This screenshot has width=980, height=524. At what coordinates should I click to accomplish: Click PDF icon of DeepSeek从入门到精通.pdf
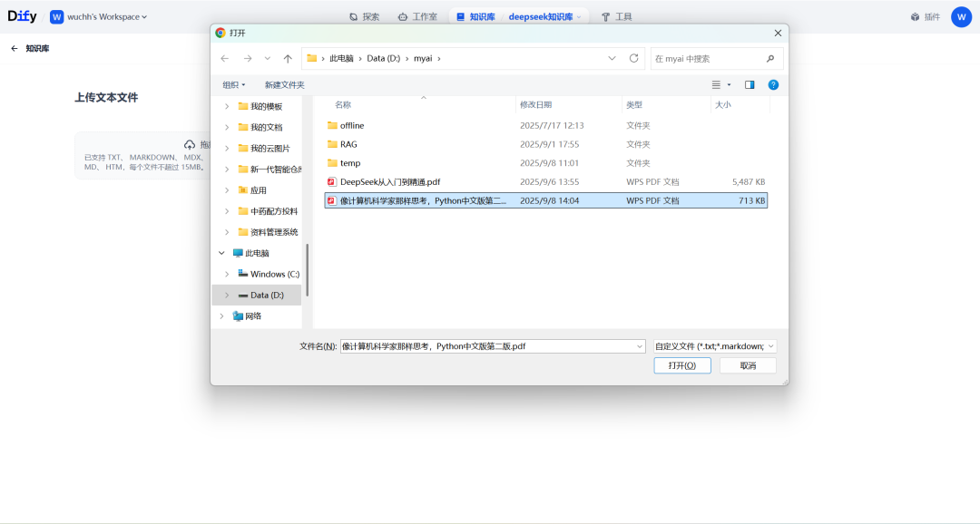tap(332, 181)
